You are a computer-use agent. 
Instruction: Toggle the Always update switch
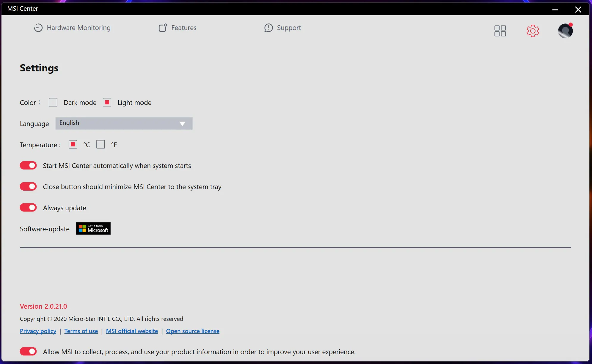[28, 208]
